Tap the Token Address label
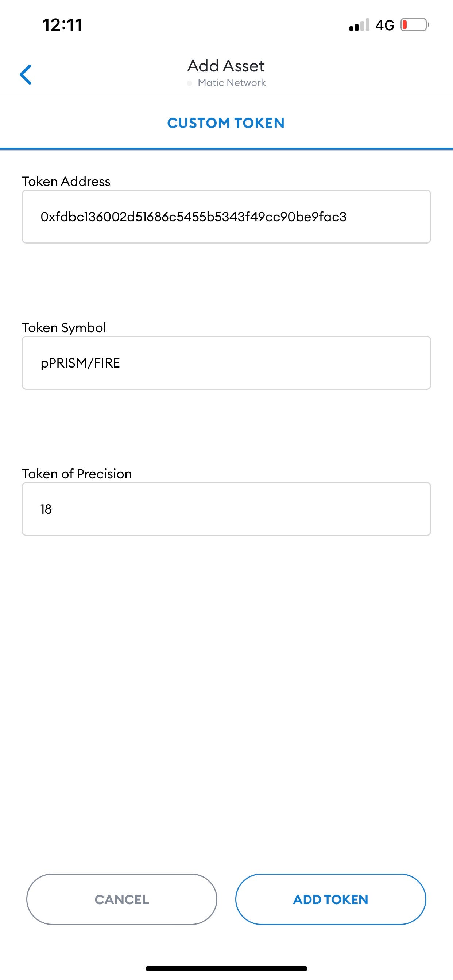The image size is (453, 980). (66, 182)
